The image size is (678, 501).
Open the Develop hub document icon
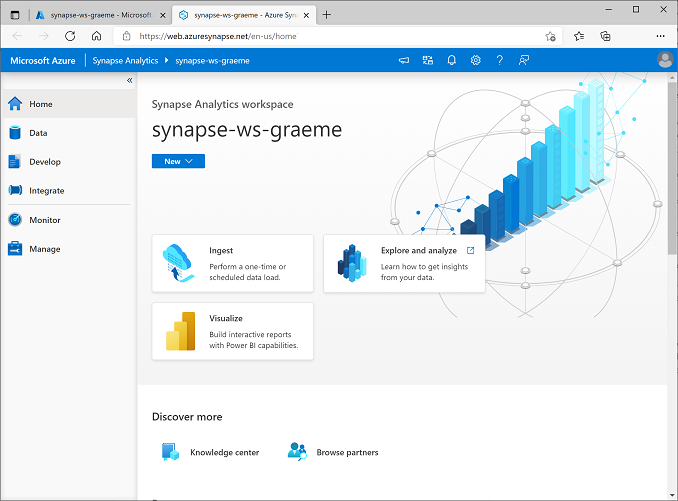pyautogui.click(x=15, y=162)
